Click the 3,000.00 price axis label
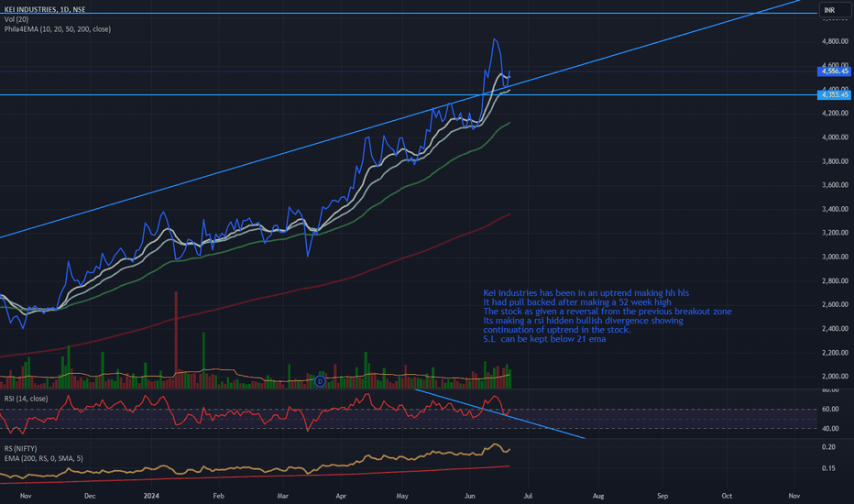 (835, 257)
